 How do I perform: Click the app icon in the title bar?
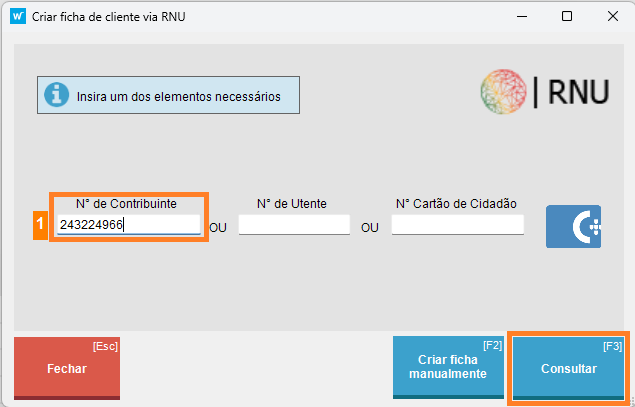point(17,16)
